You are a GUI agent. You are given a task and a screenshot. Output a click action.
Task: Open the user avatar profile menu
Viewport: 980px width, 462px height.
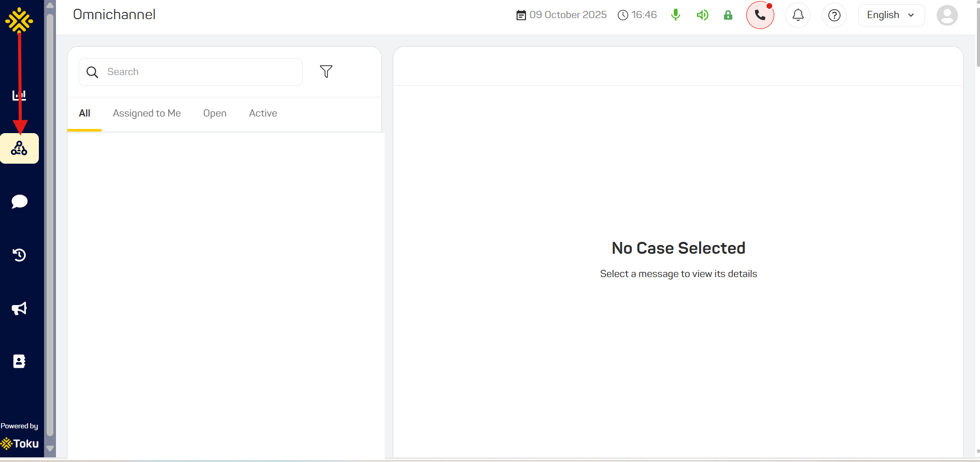click(947, 15)
